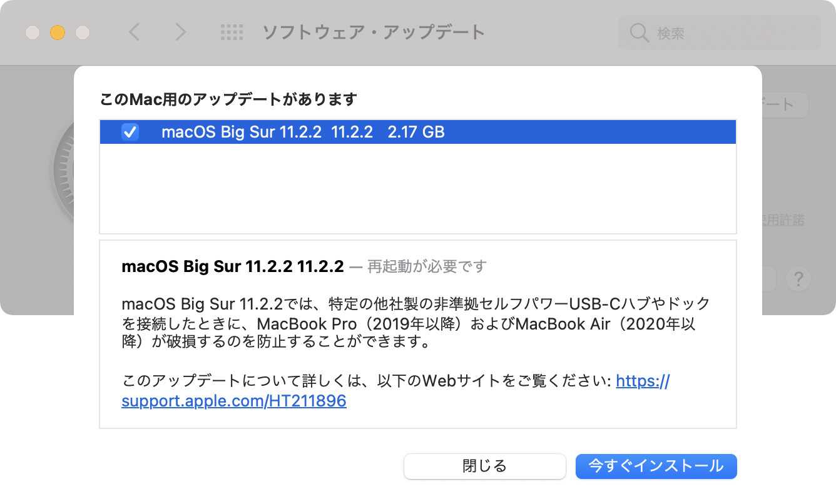
Task: Click the partially hidden button beside help icon
Action: [769, 279]
